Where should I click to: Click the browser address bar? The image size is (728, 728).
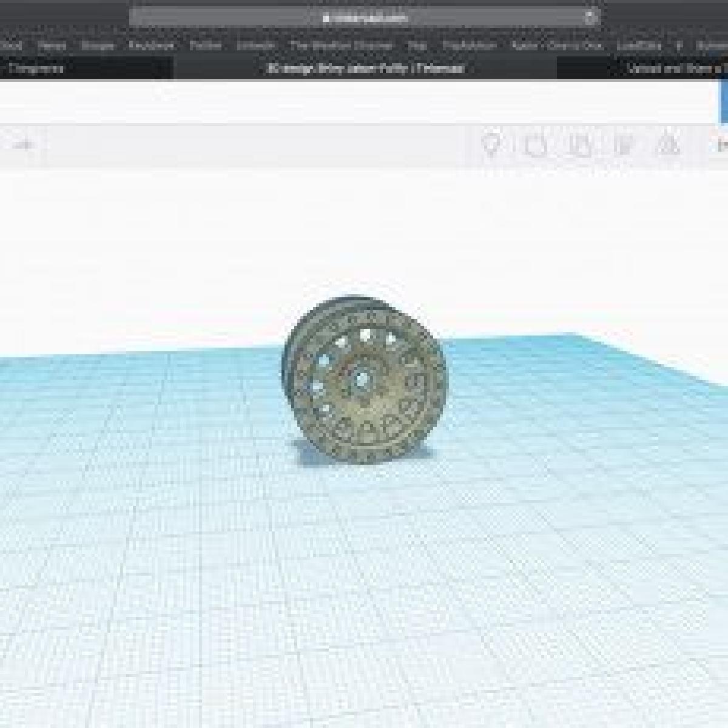coord(364,18)
